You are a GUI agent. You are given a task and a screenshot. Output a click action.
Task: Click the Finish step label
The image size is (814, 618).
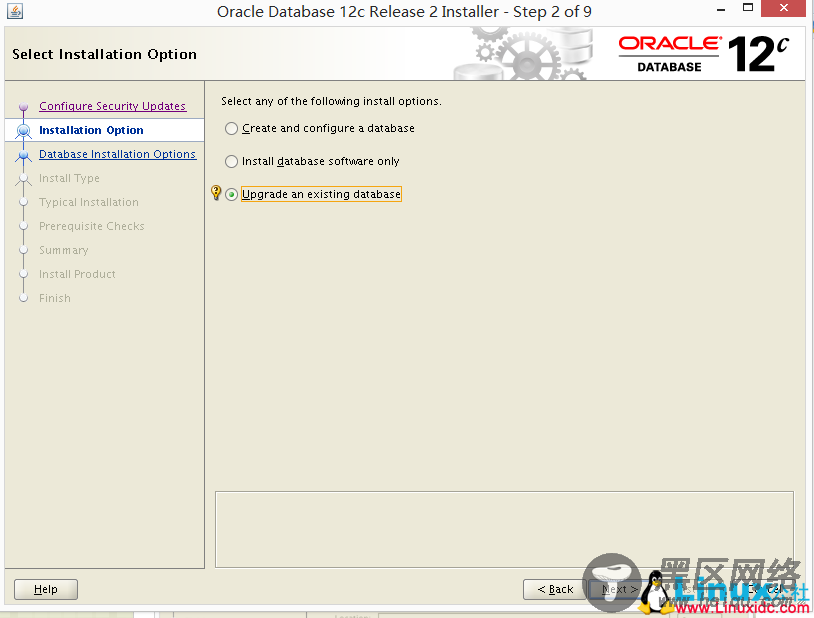55,298
